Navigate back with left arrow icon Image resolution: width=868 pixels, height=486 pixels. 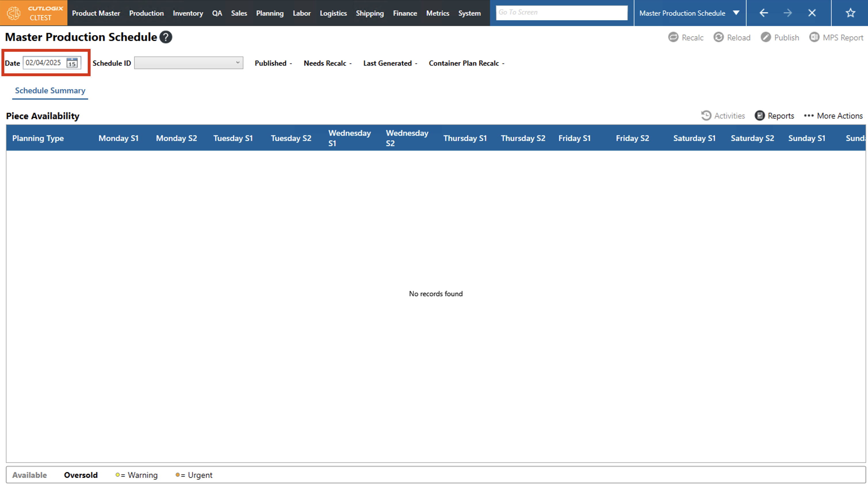click(x=764, y=13)
